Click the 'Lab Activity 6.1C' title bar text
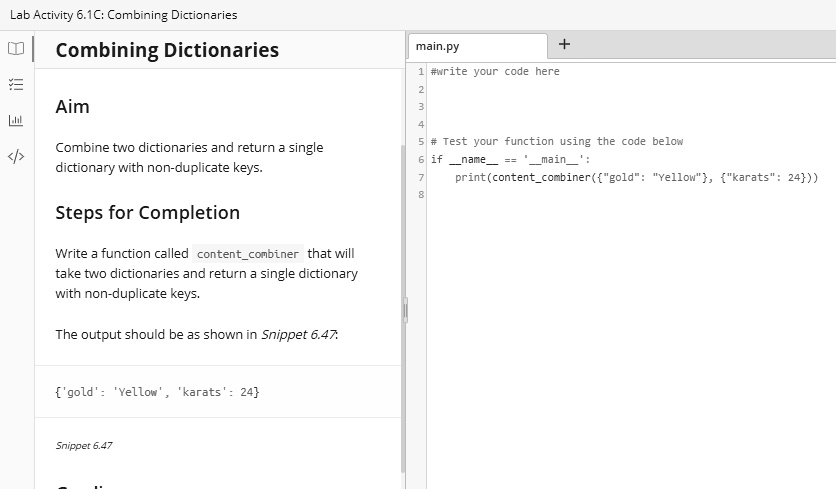Viewport: 836px width, 489px height. coord(122,15)
